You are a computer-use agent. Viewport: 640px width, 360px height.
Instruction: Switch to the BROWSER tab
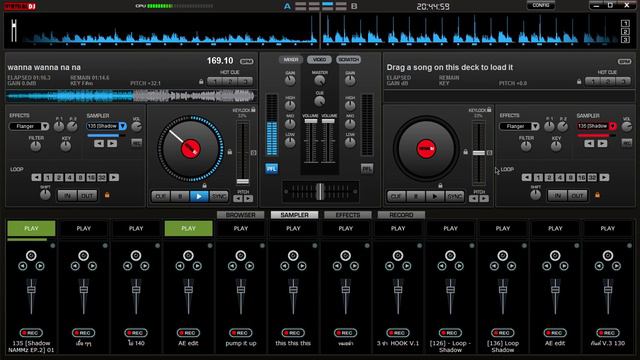(x=241, y=215)
